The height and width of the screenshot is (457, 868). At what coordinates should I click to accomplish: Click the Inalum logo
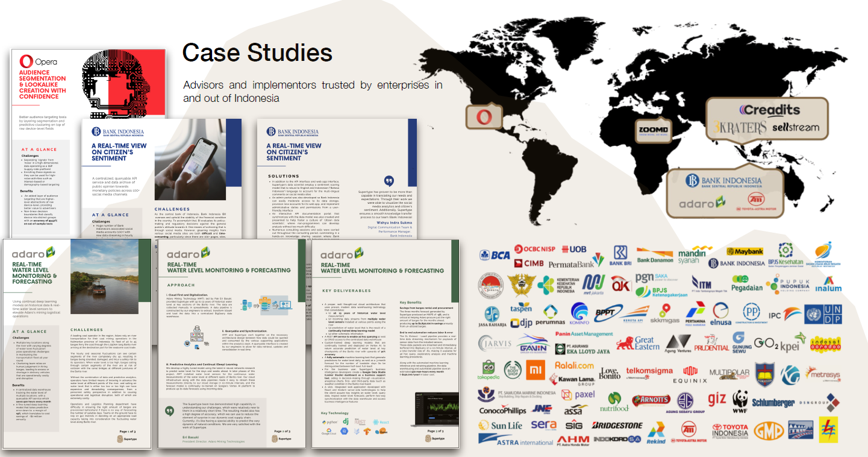tap(828, 284)
